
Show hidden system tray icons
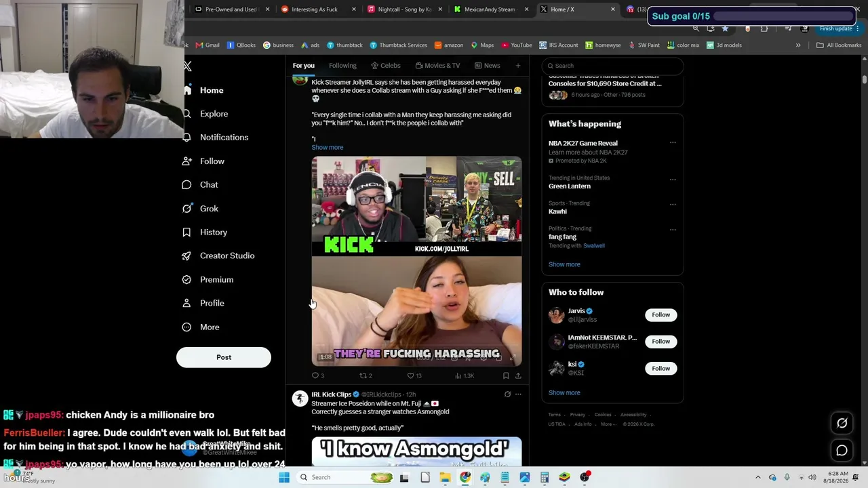758,477
